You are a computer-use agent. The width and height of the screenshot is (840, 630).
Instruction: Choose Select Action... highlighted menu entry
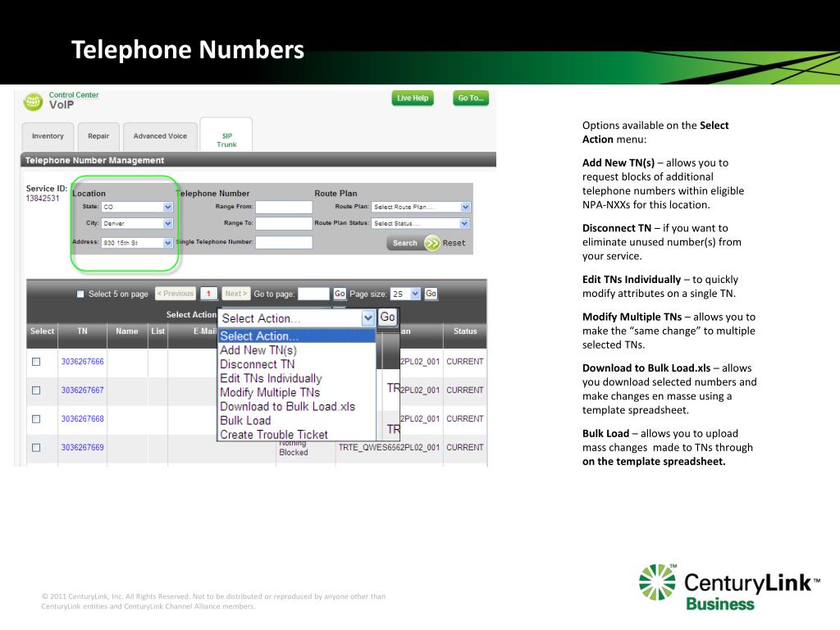pos(297,336)
